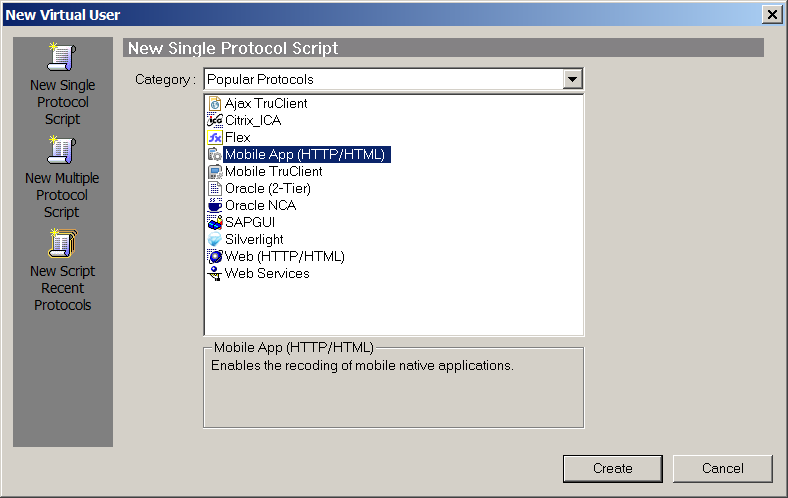The image size is (788, 498).
Task: Open the New Single Protocol Script label
Action: 62,102
